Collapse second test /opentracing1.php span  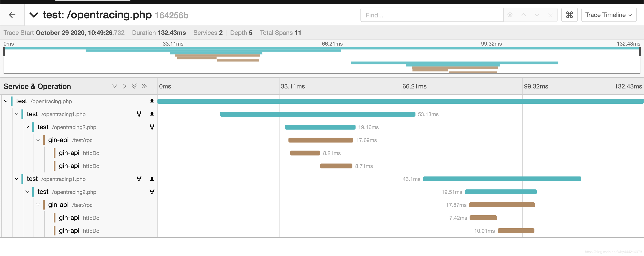tap(17, 179)
